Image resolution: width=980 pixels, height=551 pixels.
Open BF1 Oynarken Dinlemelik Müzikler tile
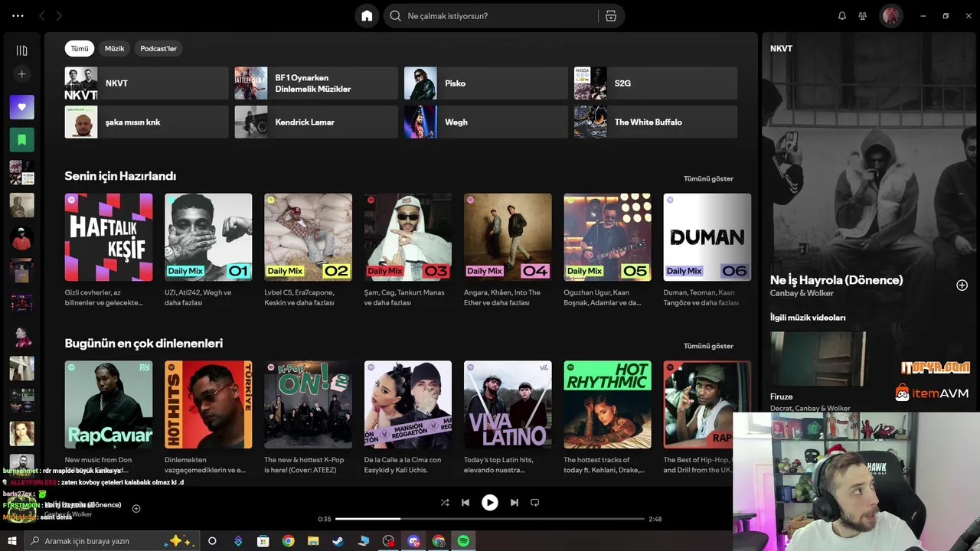pos(316,83)
